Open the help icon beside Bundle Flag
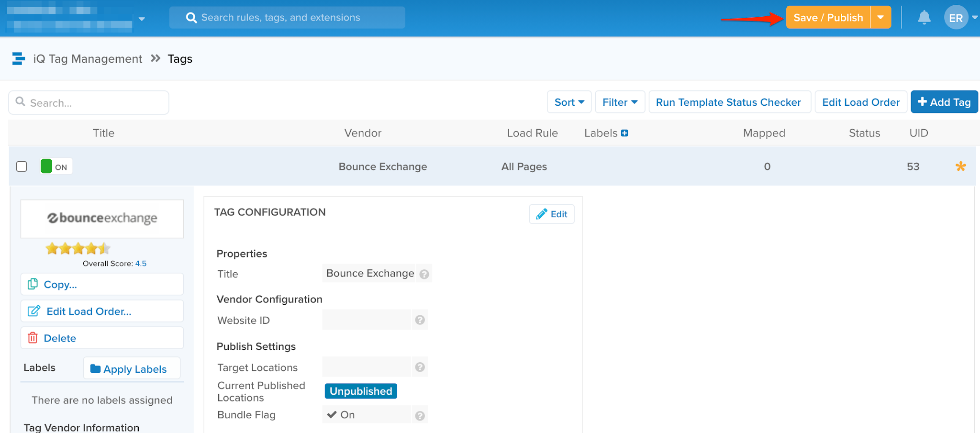 [x=420, y=416]
